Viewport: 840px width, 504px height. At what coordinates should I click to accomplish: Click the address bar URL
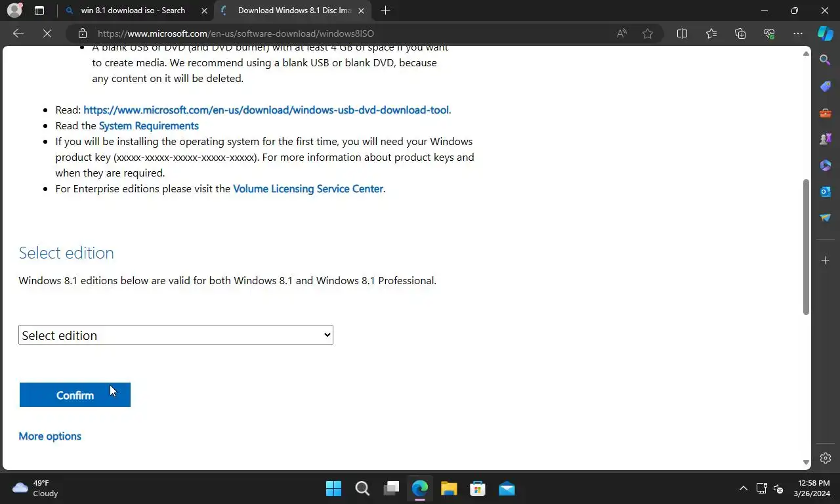[x=236, y=33]
